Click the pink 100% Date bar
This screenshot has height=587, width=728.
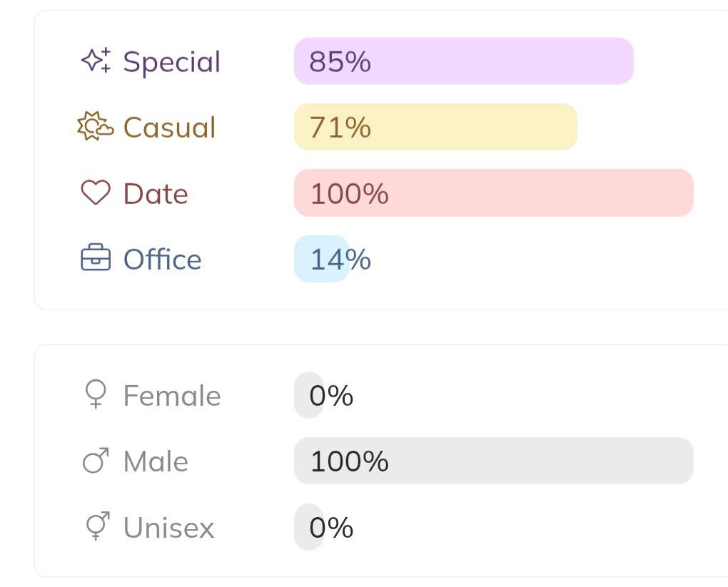(493, 193)
